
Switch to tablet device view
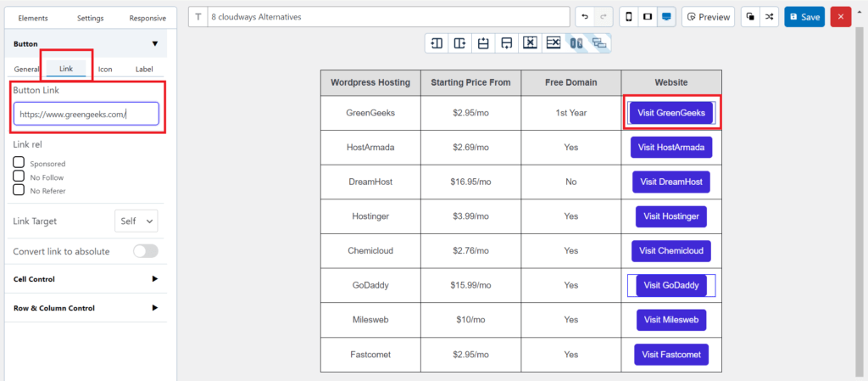(647, 17)
